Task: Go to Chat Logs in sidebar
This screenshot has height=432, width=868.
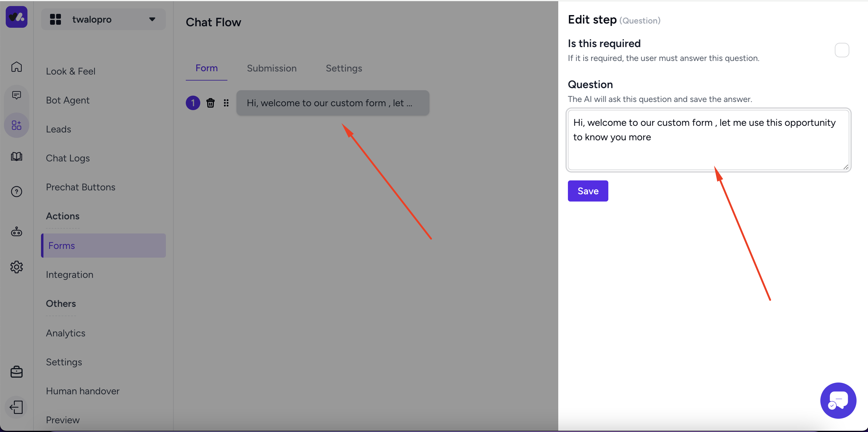Action: point(68,158)
